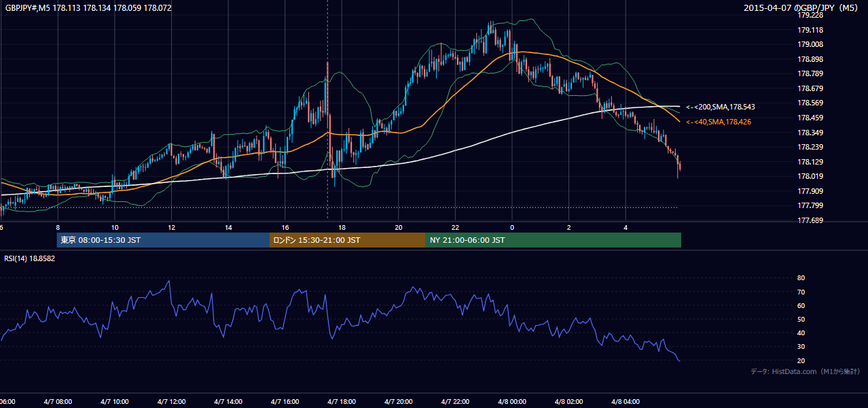Click the 4/7 12:00 time axis label
This screenshot has height=408, width=868.
[170, 401]
